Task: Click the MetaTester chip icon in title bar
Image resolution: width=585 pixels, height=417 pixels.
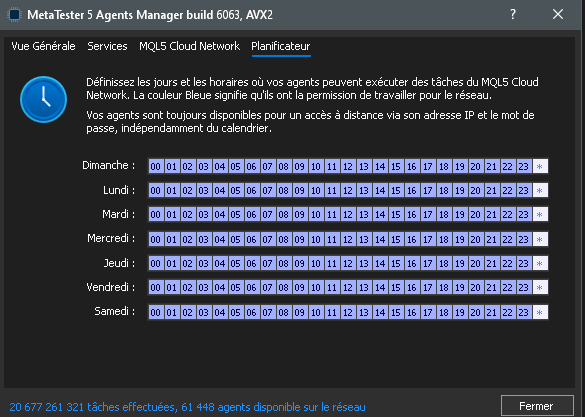Action: (x=14, y=15)
